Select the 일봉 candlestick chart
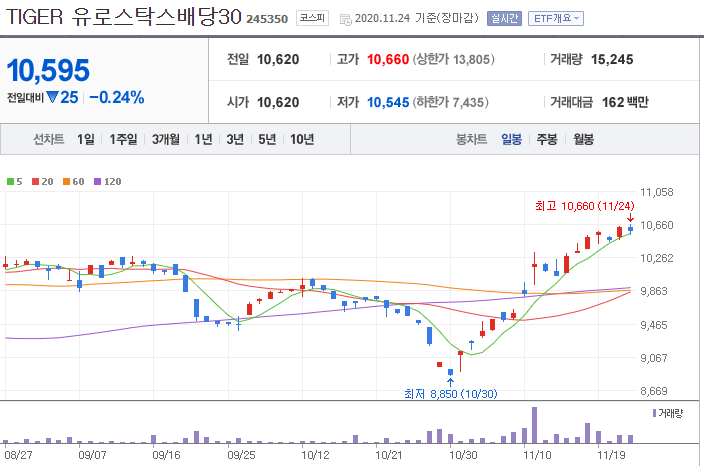This screenshot has width=704, height=466. point(511,140)
